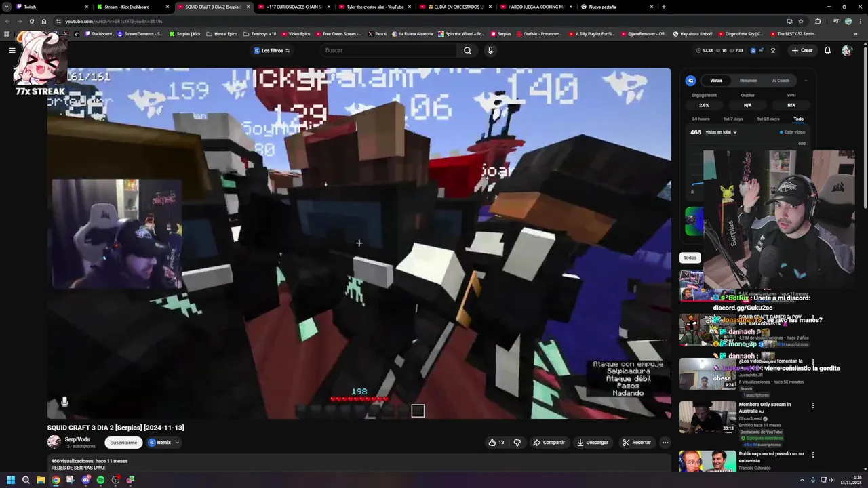Open the vistas en total dropdown
868x488 pixels.
721,132
